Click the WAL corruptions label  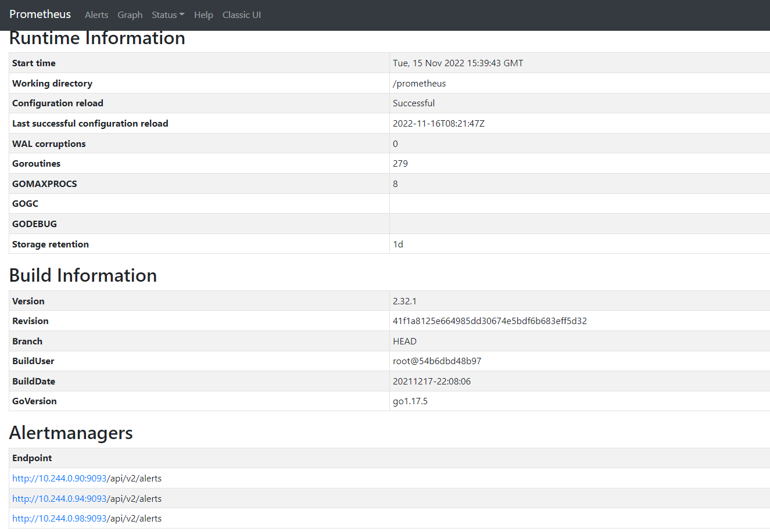pos(49,144)
